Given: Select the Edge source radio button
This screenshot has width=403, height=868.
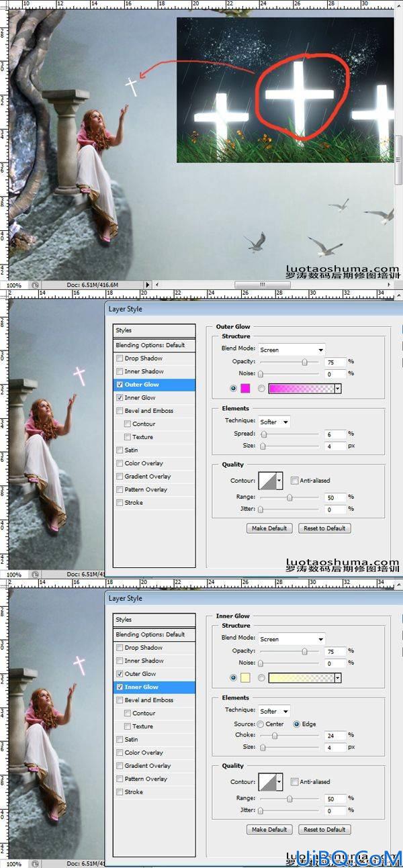Looking at the screenshot, I should 297,724.
